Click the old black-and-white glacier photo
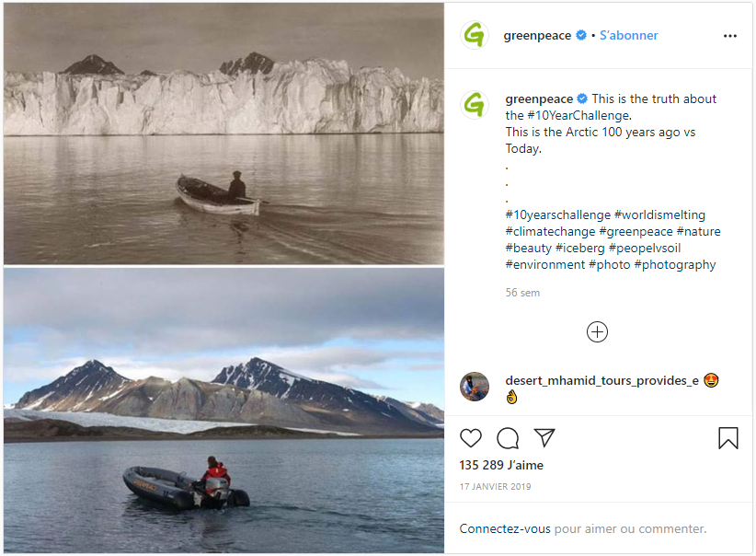756x556 pixels. (223, 133)
